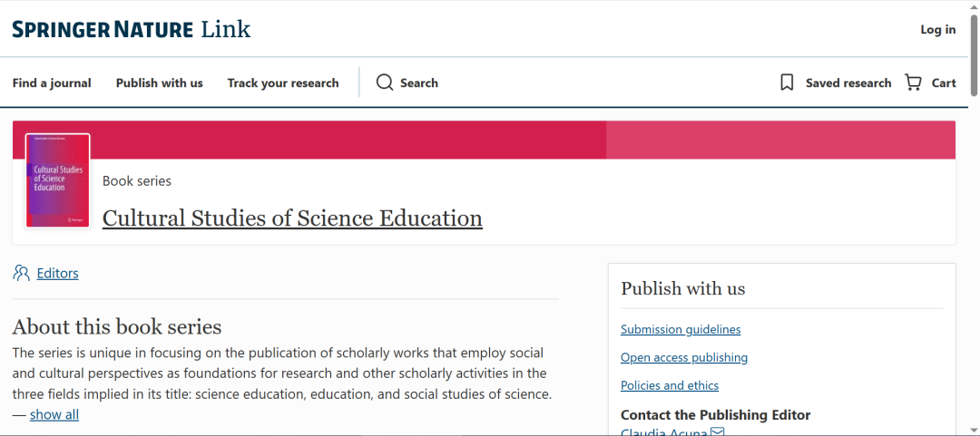Open Publish with us menu item
This screenshot has height=436, width=980.
pos(159,82)
